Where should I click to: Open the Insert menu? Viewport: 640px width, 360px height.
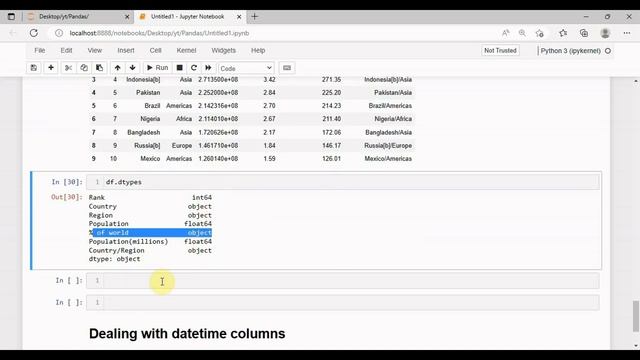pyautogui.click(x=126, y=51)
